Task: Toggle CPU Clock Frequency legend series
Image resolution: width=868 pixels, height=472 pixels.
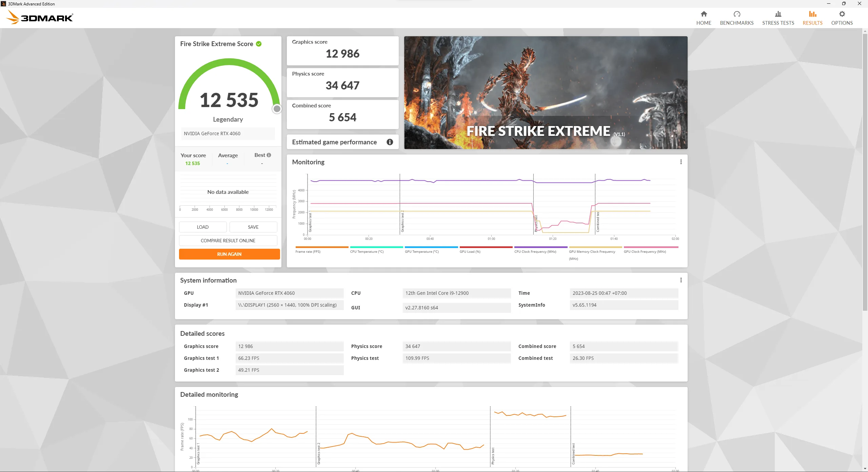Action: pos(540,250)
